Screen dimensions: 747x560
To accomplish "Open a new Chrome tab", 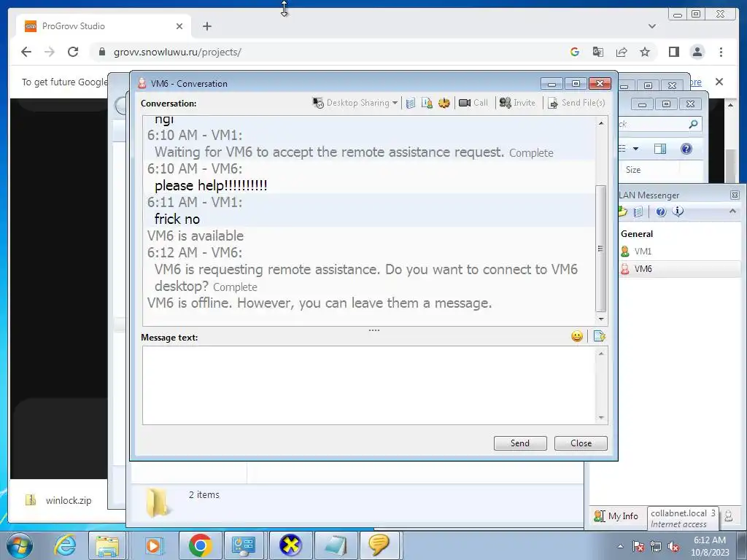I will 206,26.
